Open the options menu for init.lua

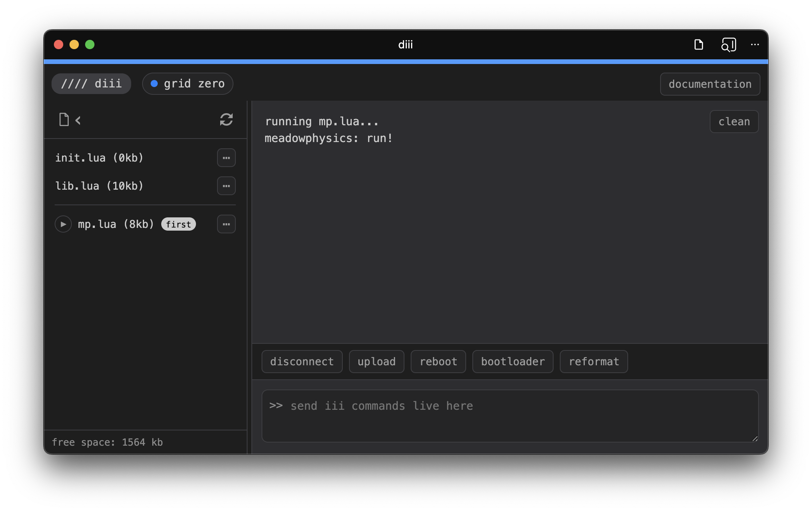(x=226, y=158)
